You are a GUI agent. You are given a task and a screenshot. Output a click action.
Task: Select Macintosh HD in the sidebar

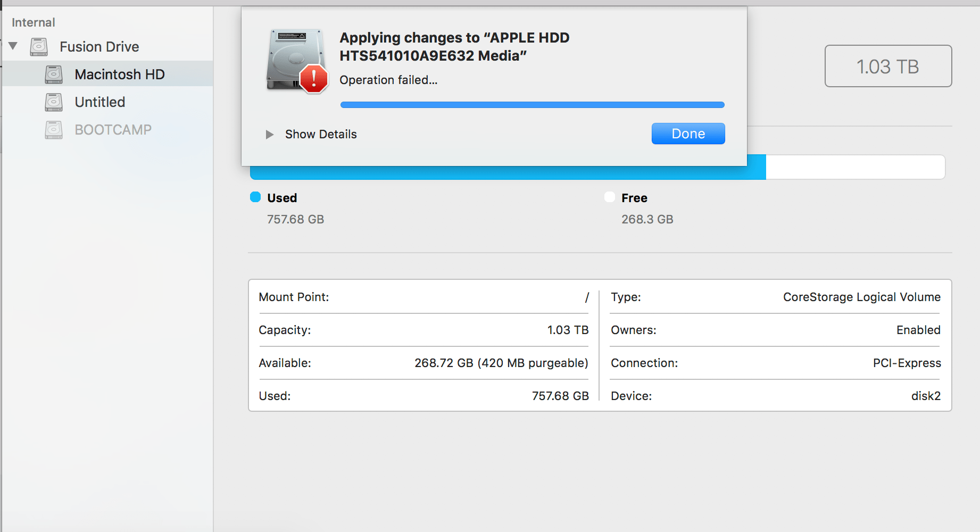click(120, 74)
